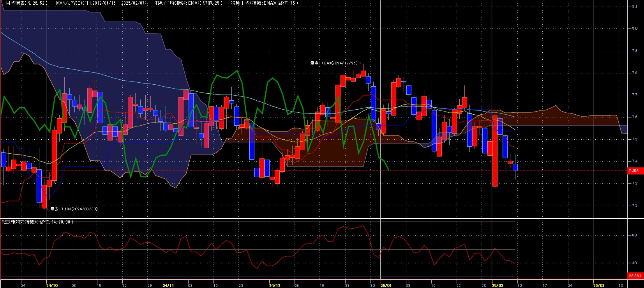Click the 7.3 price axis label
Image resolution: width=644 pixels, height=288 pixels.
tap(635, 183)
